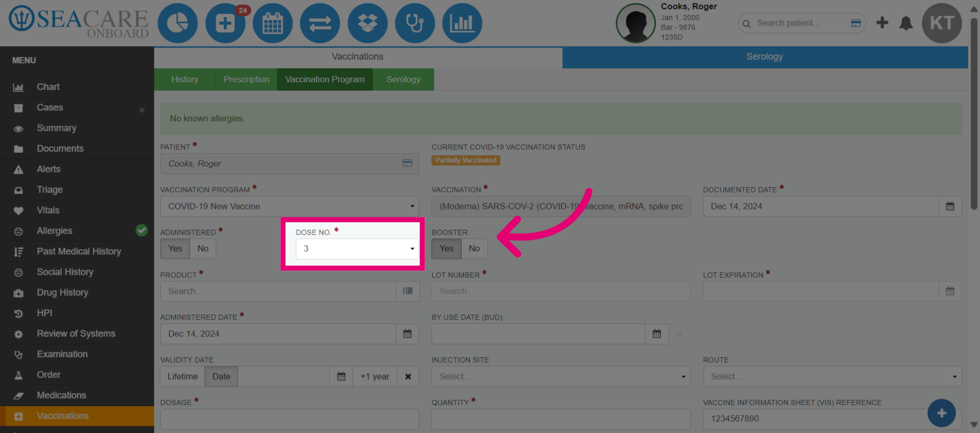The width and height of the screenshot is (980, 433).
Task: Set Booster to No
Action: tap(474, 249)
